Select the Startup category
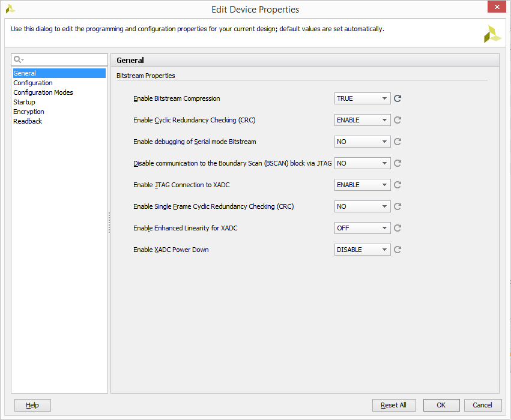 pos(59,102)
